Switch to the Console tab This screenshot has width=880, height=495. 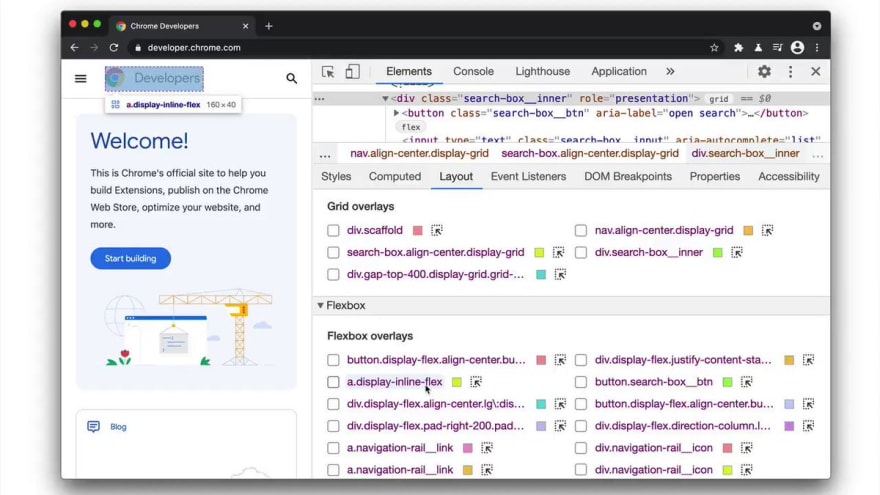tap(473, 71)
